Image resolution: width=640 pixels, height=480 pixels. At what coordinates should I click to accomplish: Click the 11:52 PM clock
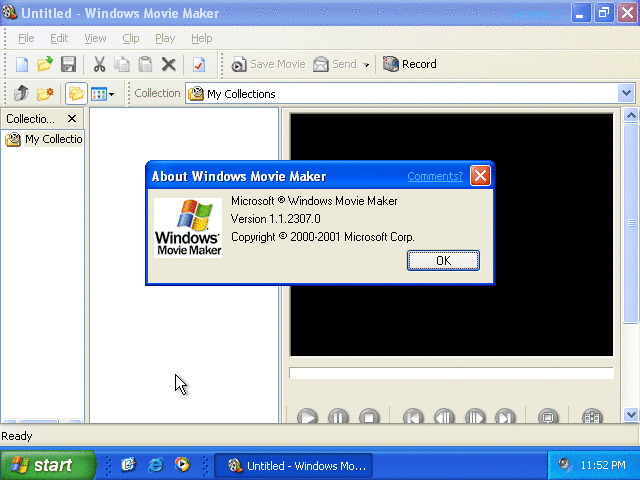coord(602,465)
